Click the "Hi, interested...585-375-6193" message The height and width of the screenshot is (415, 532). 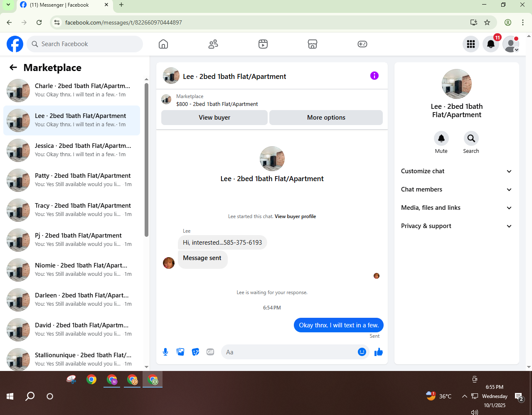coord(222,243)
